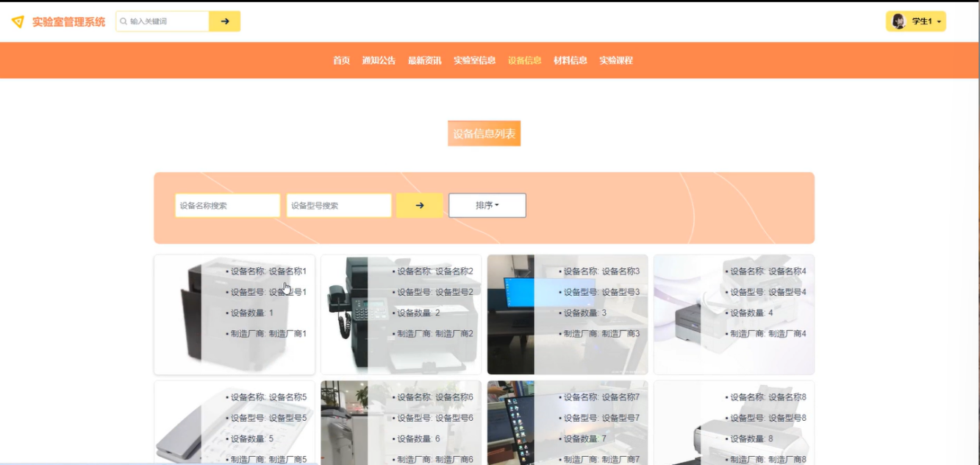
Task: Open 材料信息 navigation item
Action: [571, 60]
